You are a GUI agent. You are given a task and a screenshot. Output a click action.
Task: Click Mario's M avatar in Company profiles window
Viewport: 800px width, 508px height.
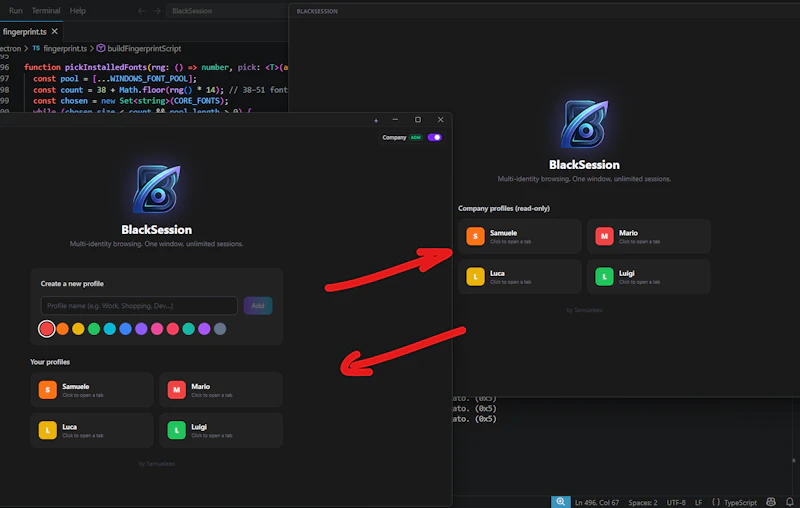tap(604, 236)
